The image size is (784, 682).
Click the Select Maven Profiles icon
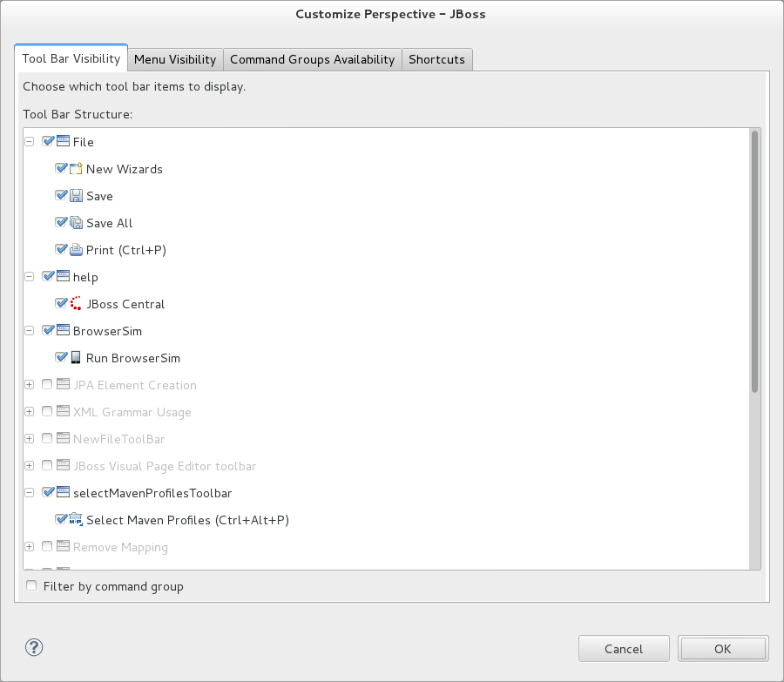(75, 519)
